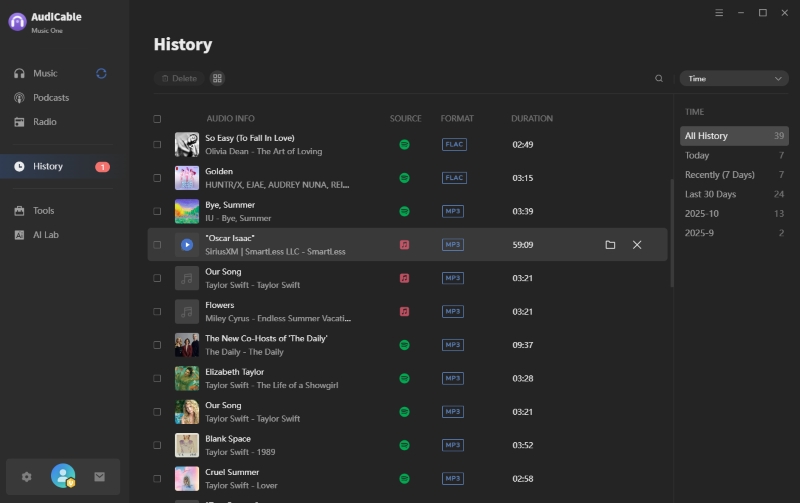Select All History filter

click(734, 136)
